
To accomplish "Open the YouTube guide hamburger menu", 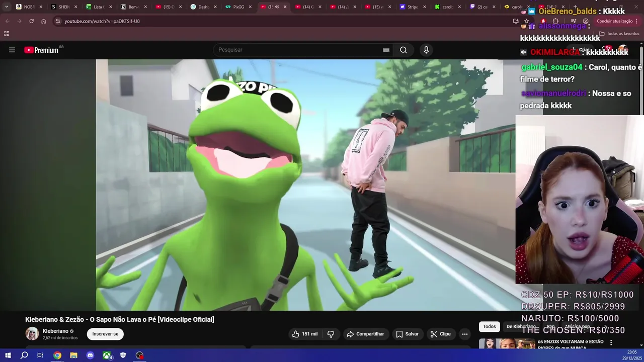I will tap(12, 50).
